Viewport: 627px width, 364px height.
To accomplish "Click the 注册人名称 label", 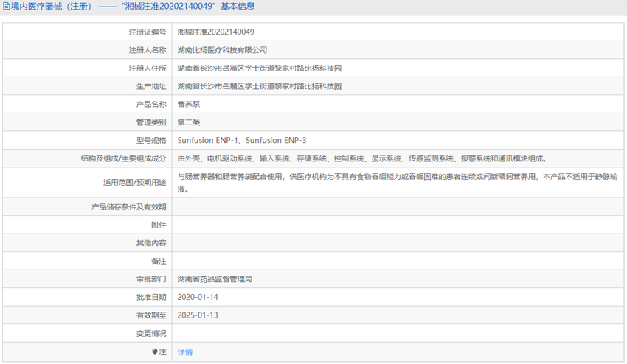I will (148, 50).
